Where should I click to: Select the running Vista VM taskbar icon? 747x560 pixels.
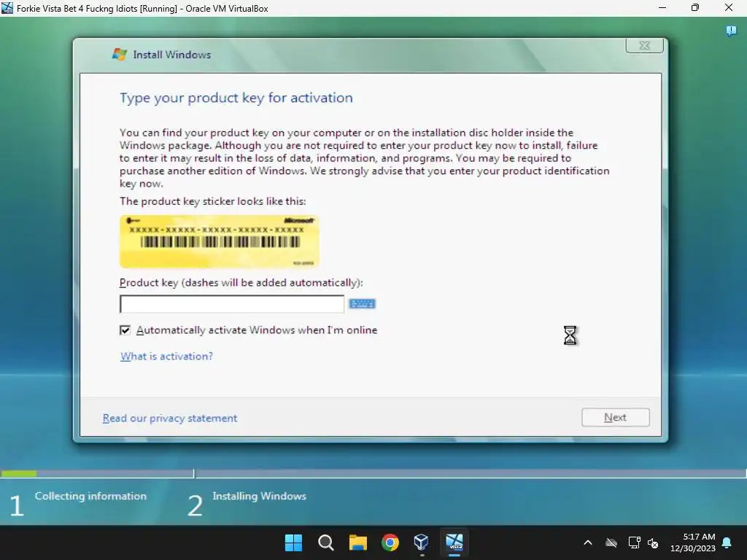(454, 542)
